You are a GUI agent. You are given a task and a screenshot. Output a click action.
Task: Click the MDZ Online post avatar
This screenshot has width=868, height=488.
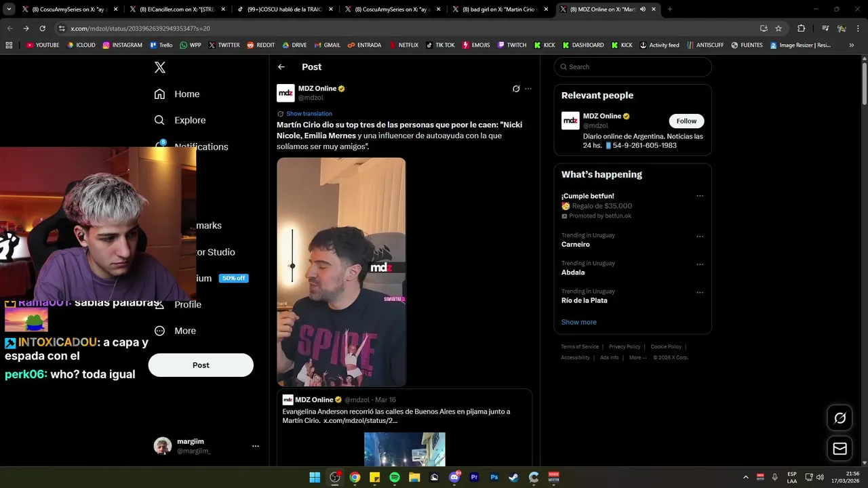click(285, 93)
